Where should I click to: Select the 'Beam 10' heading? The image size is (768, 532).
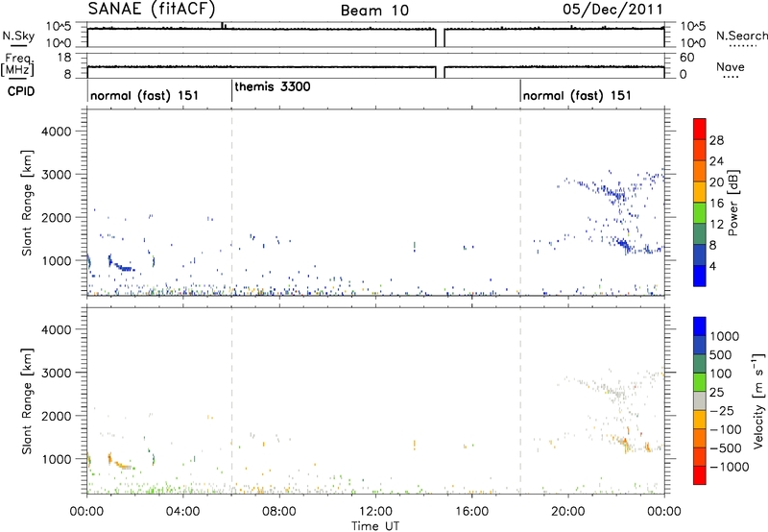click(374, 11)
